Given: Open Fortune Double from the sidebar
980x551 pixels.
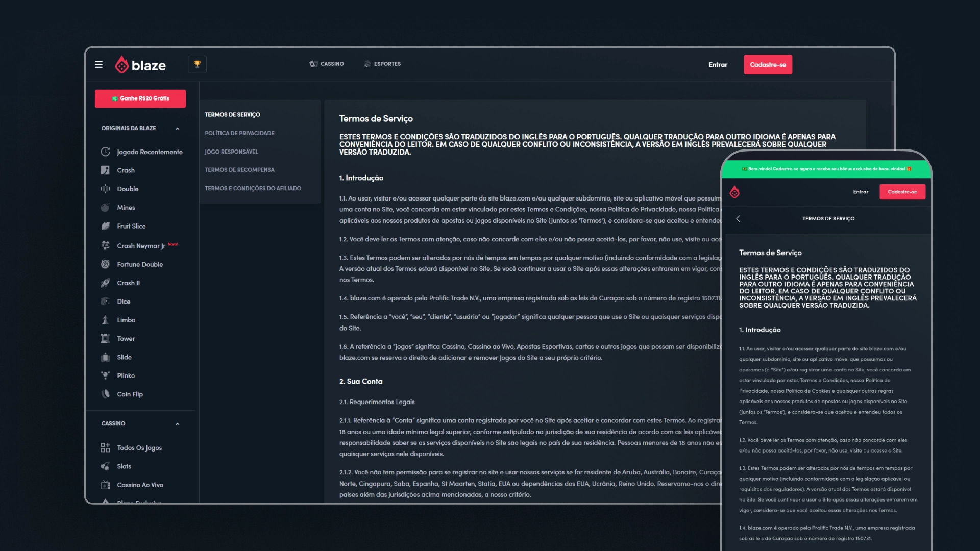Looking at the screenshot, I should (140, 264).
